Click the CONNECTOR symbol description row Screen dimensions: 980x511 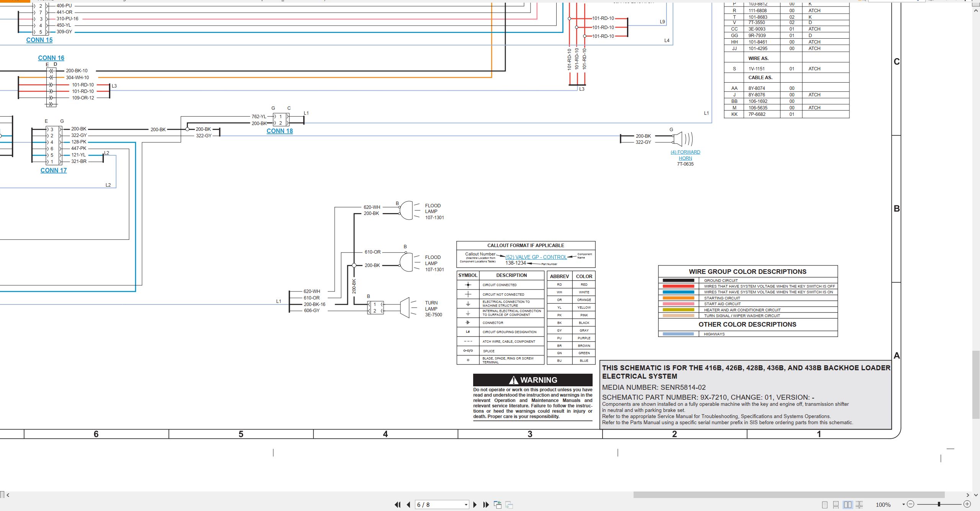click(500, 323)
